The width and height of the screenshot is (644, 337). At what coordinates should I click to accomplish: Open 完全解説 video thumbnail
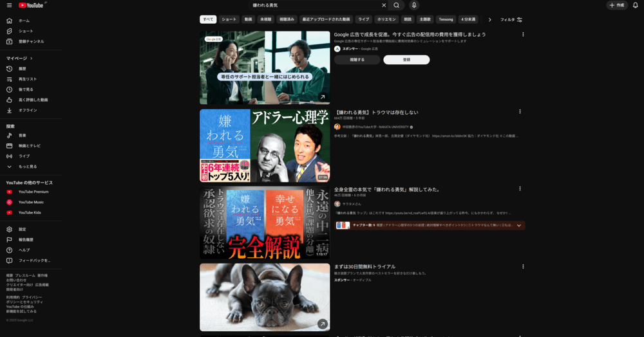[x=265, y=223]
